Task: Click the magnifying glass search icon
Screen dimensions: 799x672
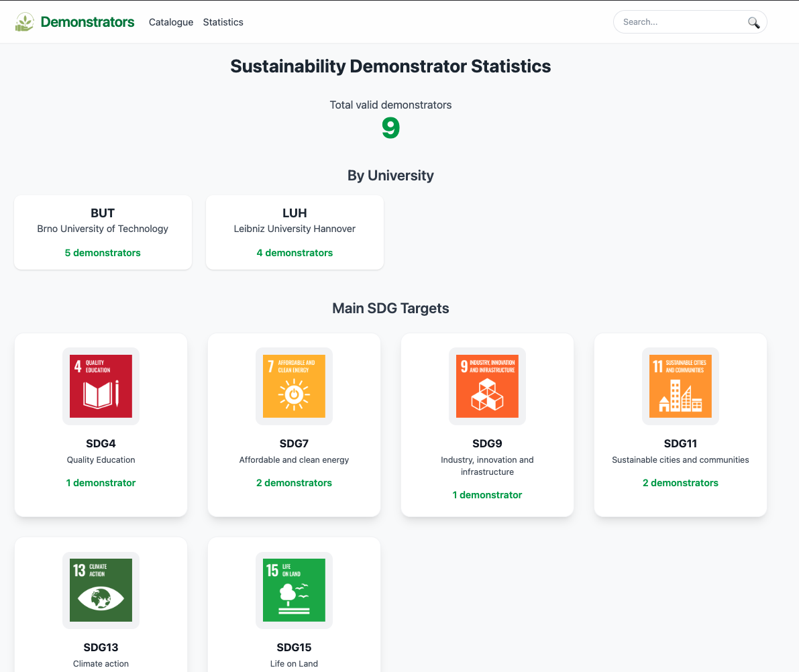Action: pyautogui.click(x=753, y=23)
